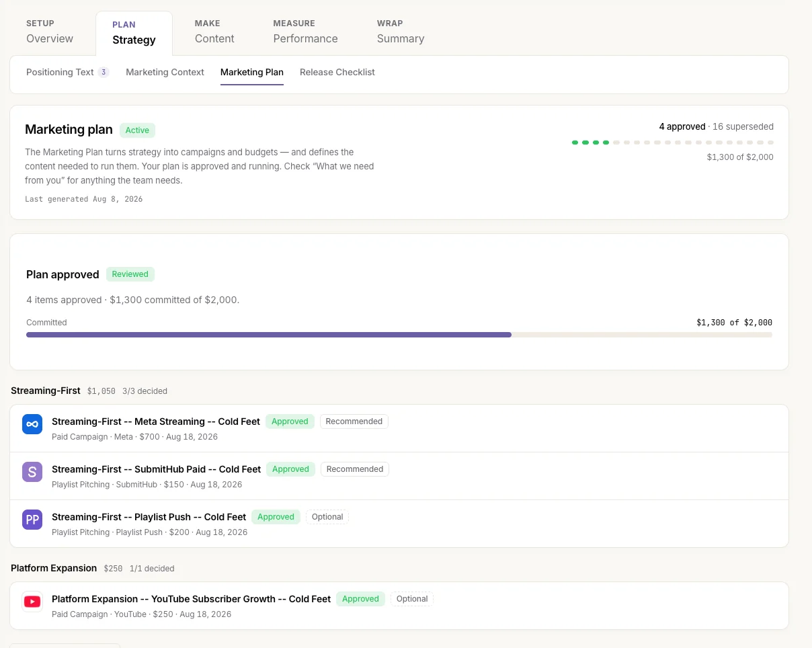812x648 pixels.
Task: Click the Meta icon for Meta Streaming
Action: [32, 424]
